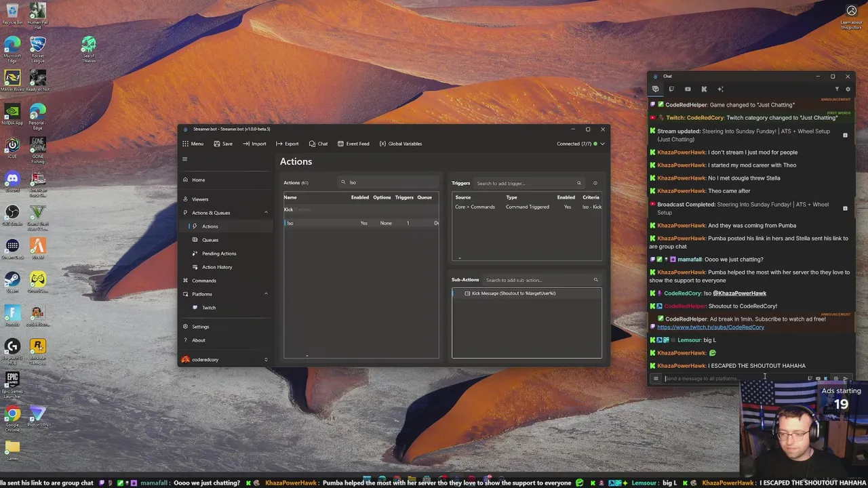Click the triggers options circle icon

click(595, 183)
